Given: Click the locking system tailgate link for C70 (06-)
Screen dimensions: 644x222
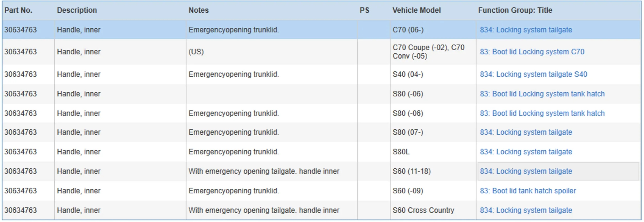Looking at the screenshot, I should [526, 30].
